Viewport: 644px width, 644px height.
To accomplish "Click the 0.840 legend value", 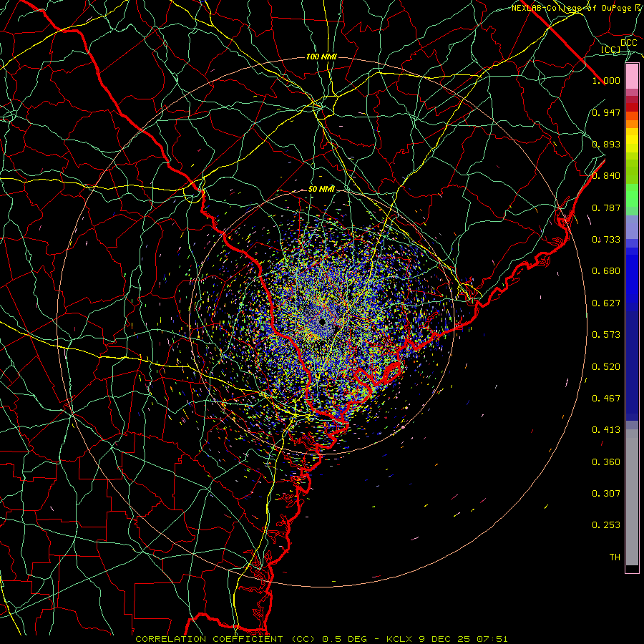I will point(606,176).
